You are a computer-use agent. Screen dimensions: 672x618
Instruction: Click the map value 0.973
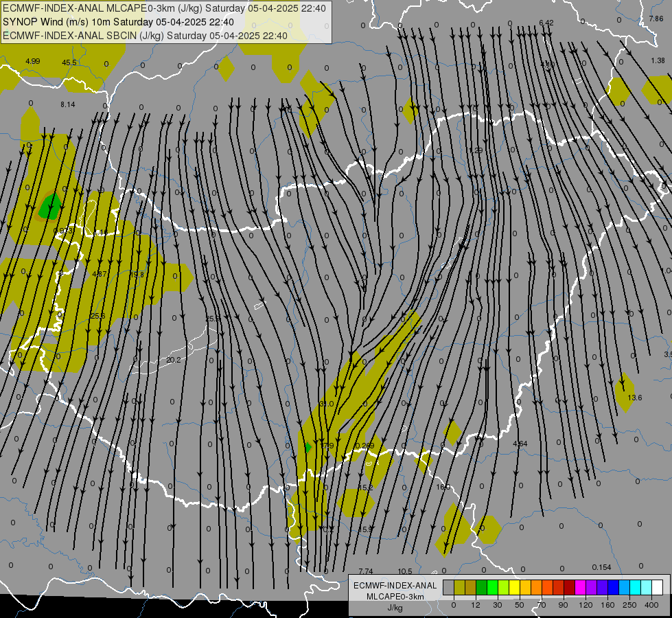coord(63,231)
